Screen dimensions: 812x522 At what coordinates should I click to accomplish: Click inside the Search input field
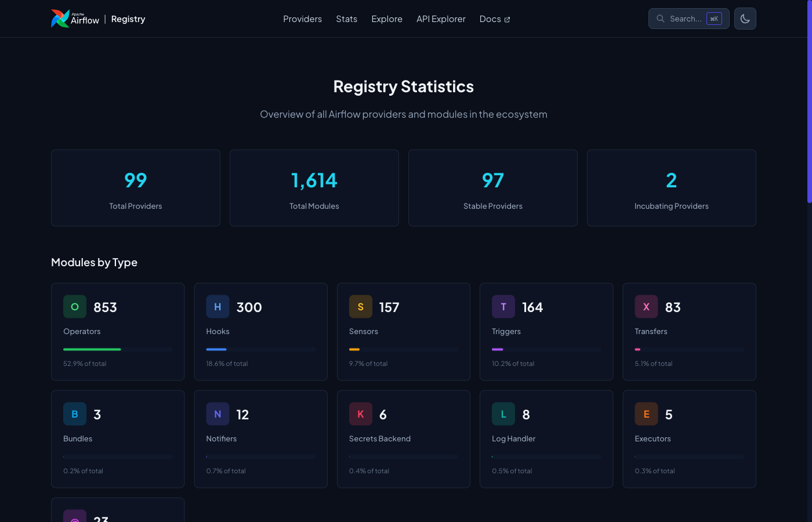click(687, 18)
